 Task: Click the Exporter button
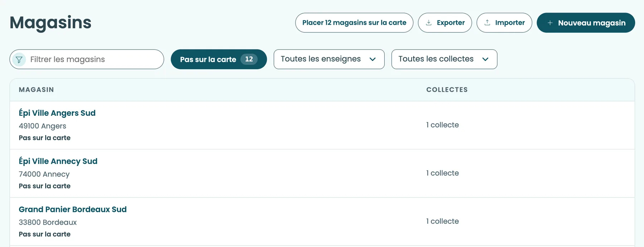[x=445, y=23]
